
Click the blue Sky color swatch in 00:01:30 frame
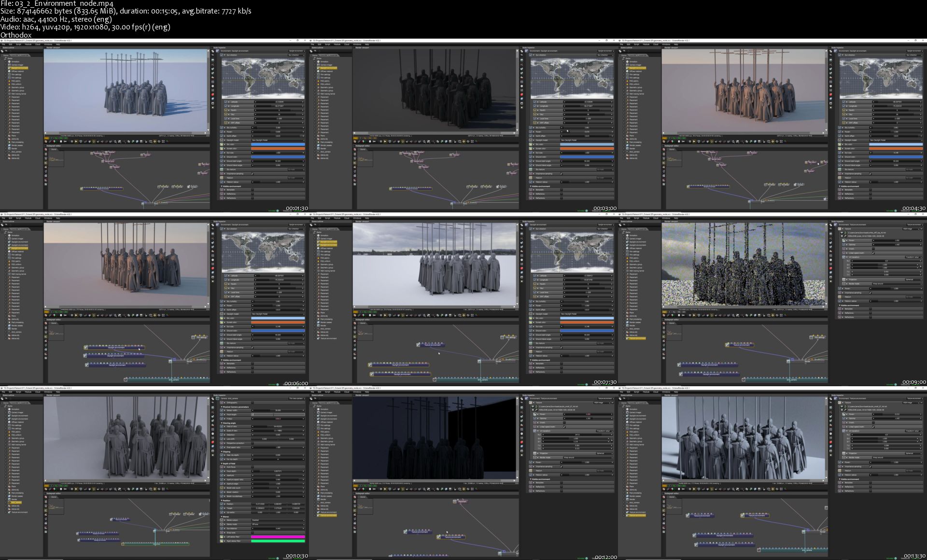278,144
